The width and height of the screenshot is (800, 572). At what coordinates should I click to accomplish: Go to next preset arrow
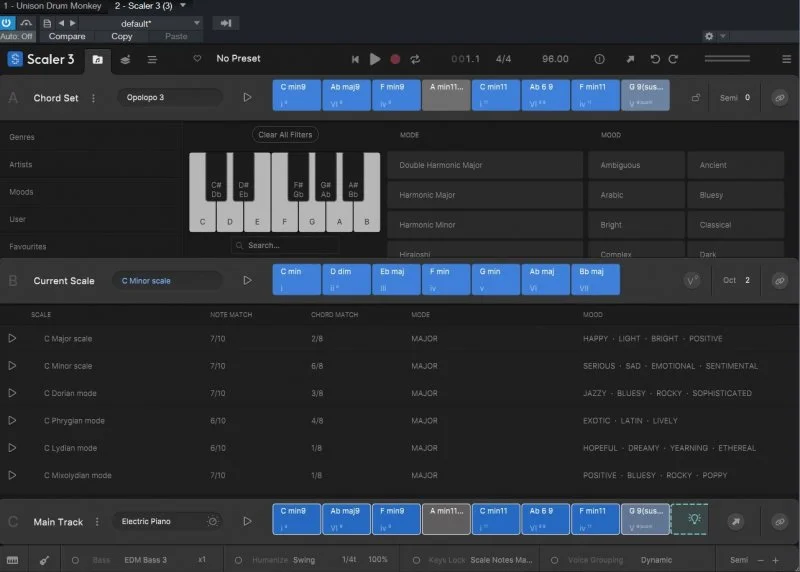(x=72, y=23)
